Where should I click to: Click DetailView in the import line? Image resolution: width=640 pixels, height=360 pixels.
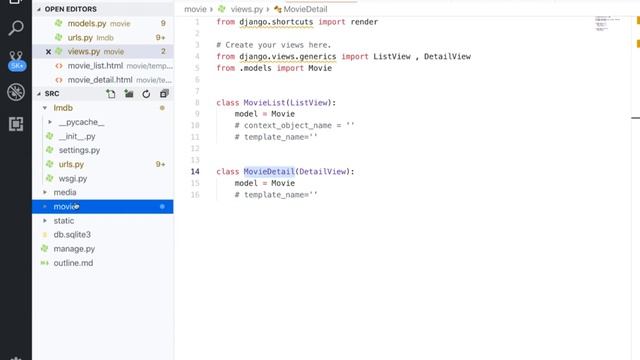447,56
